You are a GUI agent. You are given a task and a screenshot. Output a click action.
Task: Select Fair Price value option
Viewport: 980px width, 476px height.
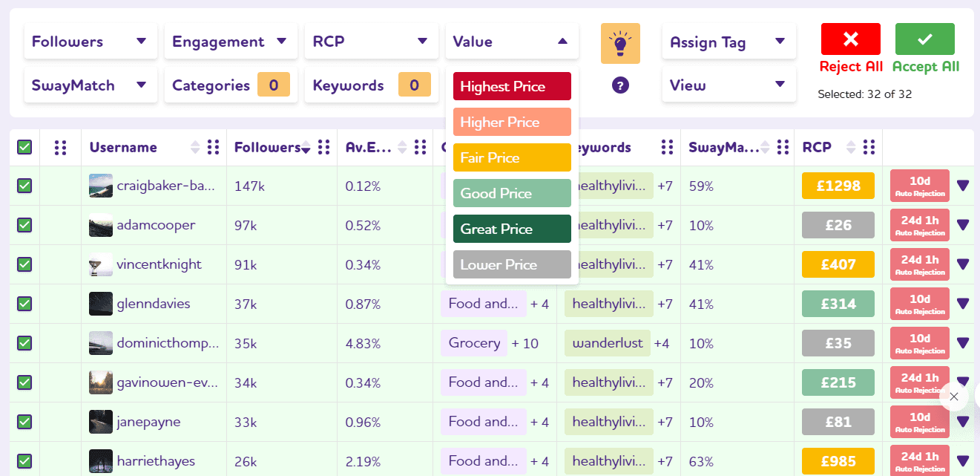(512, 157)
